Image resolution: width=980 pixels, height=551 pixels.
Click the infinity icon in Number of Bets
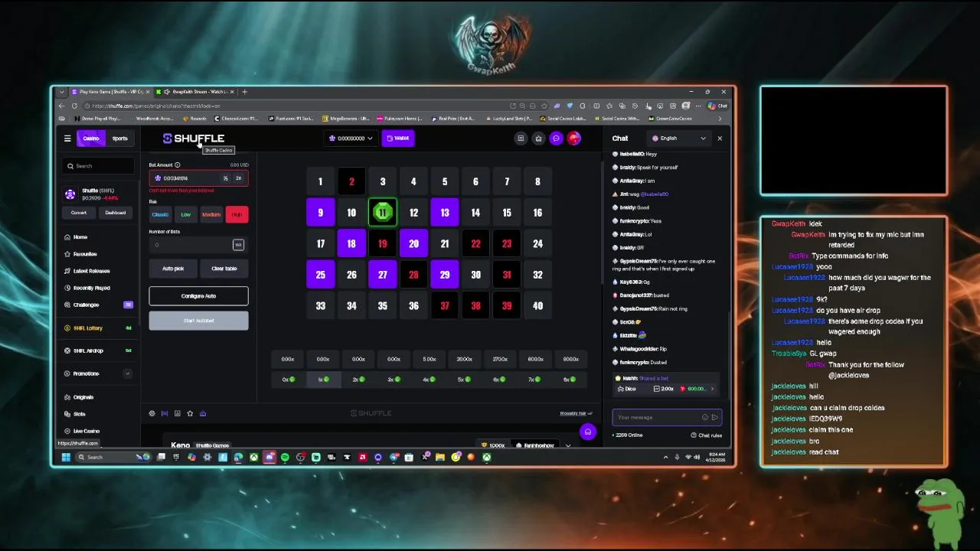[238, 245]
